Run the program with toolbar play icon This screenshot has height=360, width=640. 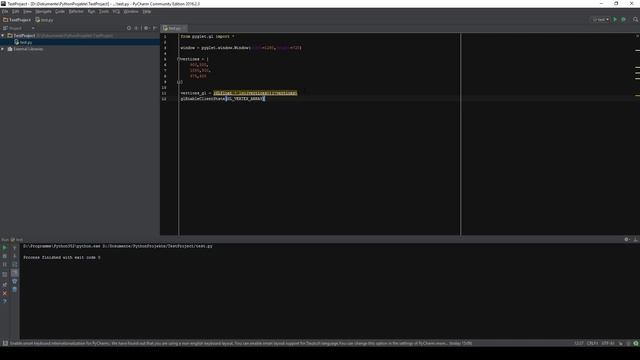point(615,20)
